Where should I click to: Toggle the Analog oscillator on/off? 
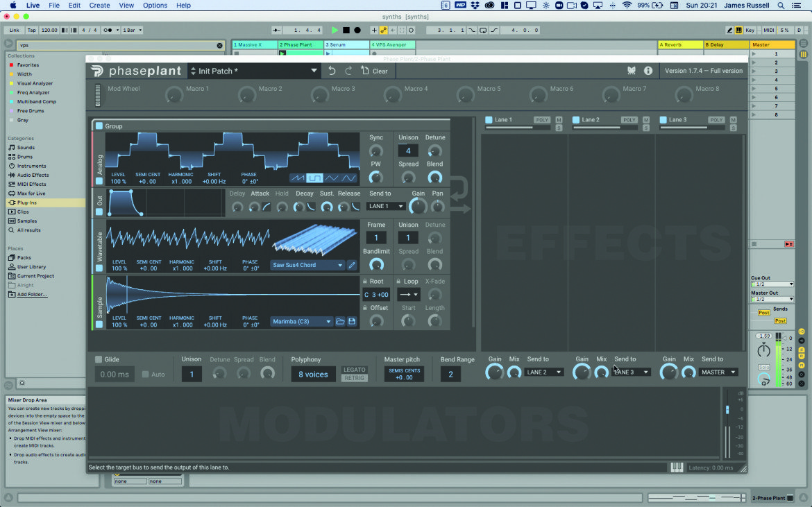point(99,181)
